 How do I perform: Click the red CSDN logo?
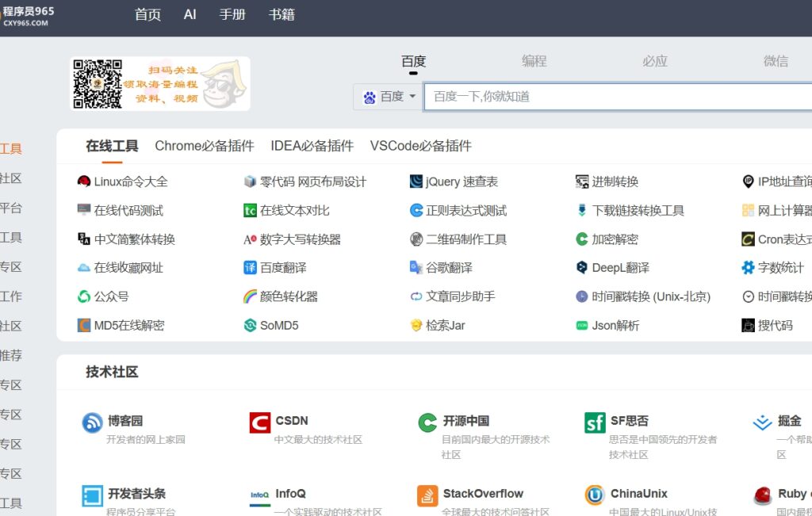(260, 422)
